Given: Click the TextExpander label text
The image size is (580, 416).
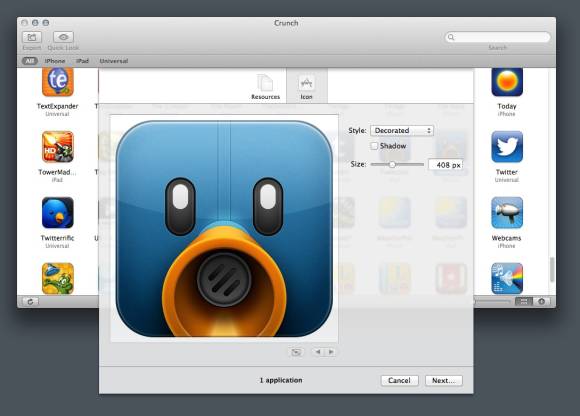Looking at the screenshot, I should (x=57, y=106).
